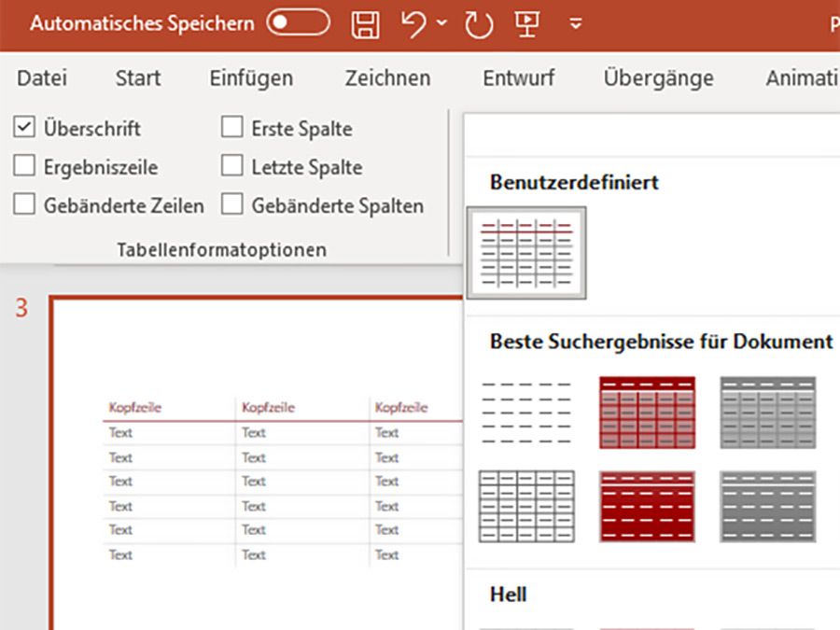840x630 pixels.
Task: Switch to the Übergänge tab
Action: coord(659,78)
